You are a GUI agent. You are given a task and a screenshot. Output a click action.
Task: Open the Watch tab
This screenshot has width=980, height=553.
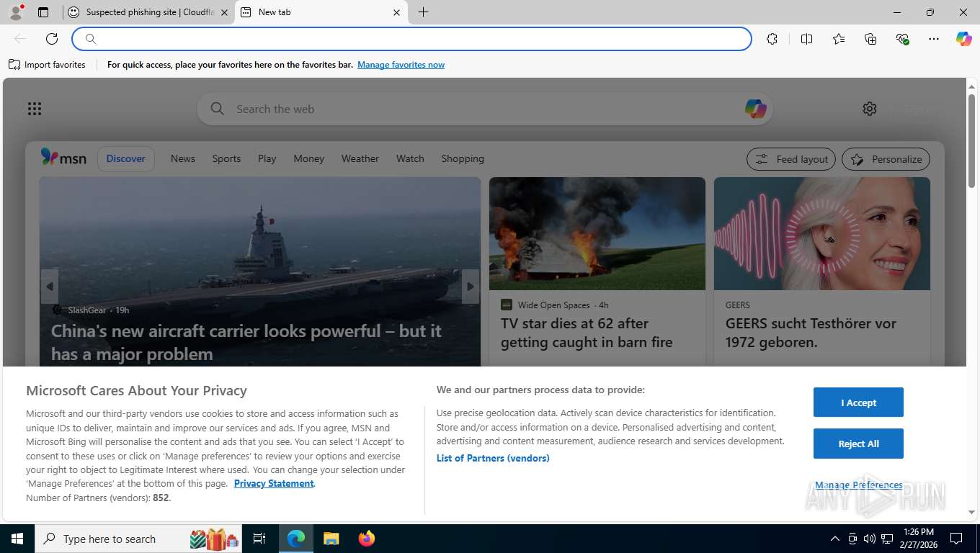410,158
